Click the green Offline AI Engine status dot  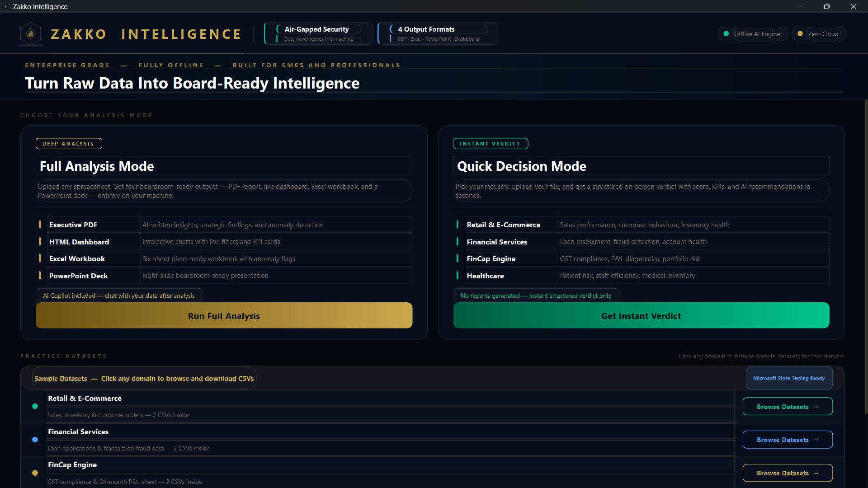tap(726, 33)
